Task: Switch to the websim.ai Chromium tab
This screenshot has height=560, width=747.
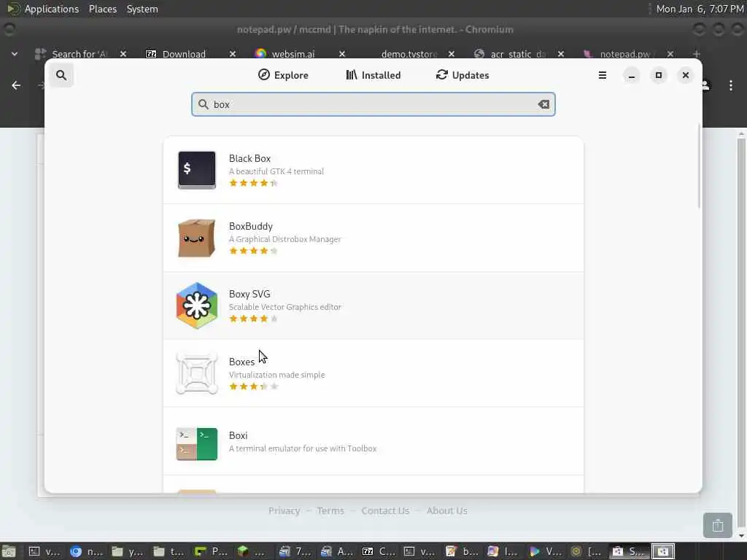Action: pyautogui.click(x=293, y=54)
